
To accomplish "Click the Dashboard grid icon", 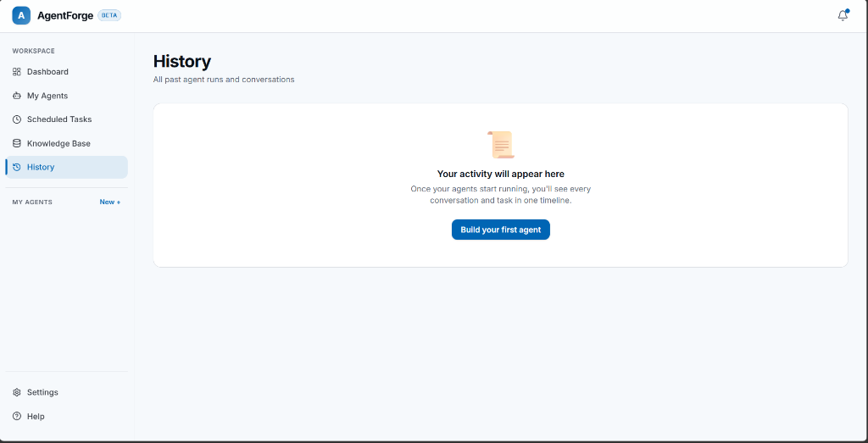I will tap(17, 72).
